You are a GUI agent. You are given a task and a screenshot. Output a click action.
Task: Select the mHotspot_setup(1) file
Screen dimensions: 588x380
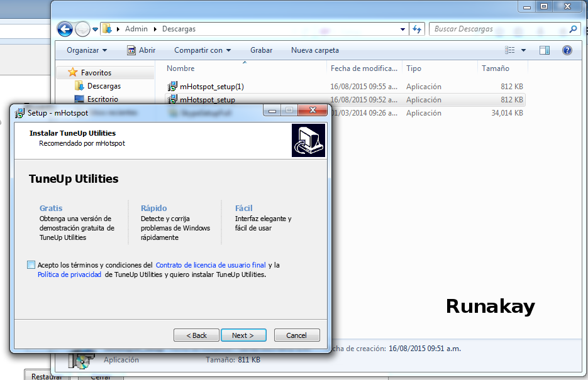212,87
